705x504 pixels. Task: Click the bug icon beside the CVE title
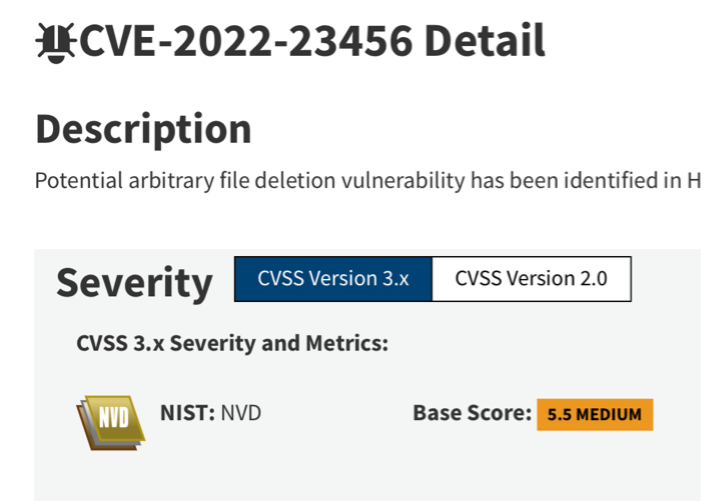pyautogui.click(x=55, y=42)
